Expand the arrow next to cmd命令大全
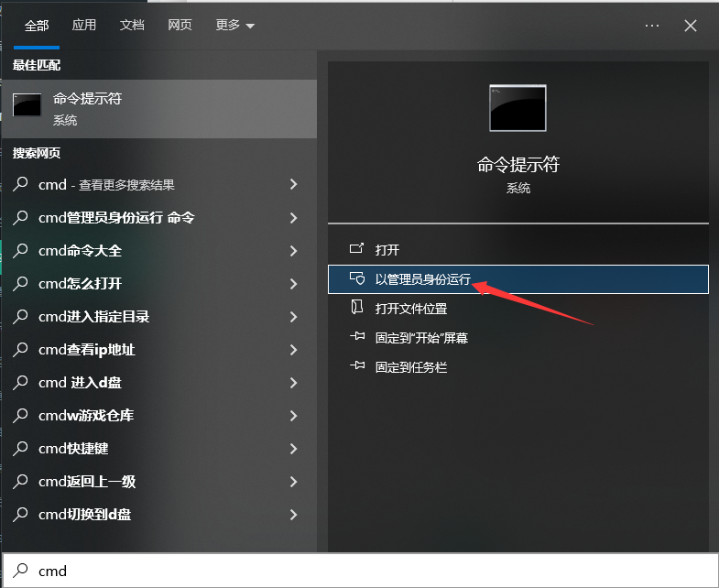Image resolution: width=719 pixels, height=588 pixels. 293,251
